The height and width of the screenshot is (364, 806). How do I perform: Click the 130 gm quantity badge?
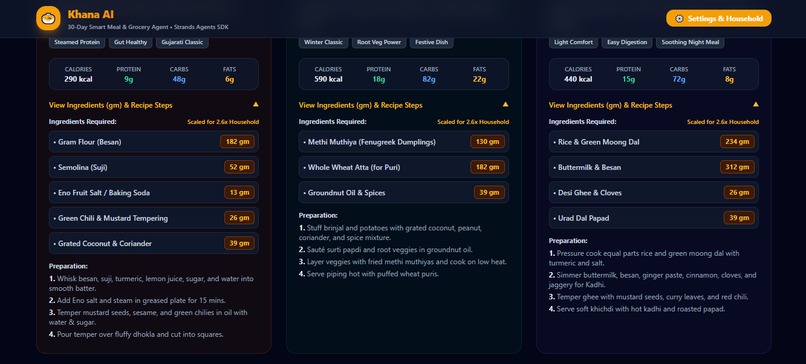487,141
